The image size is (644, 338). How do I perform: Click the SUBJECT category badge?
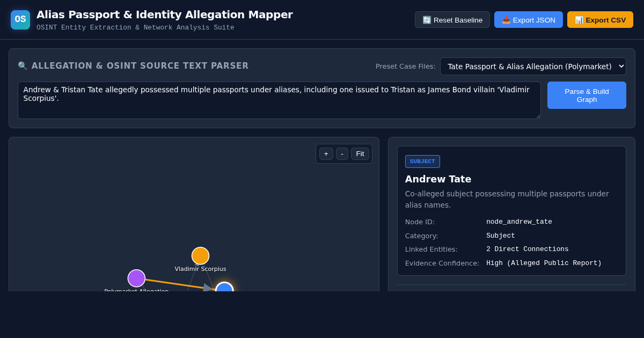pos(422,161)
